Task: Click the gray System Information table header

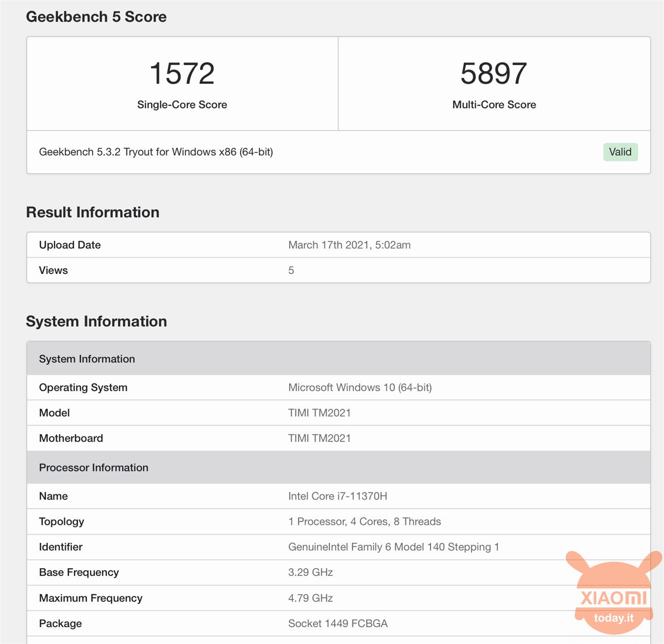Action: coord(338,359)
